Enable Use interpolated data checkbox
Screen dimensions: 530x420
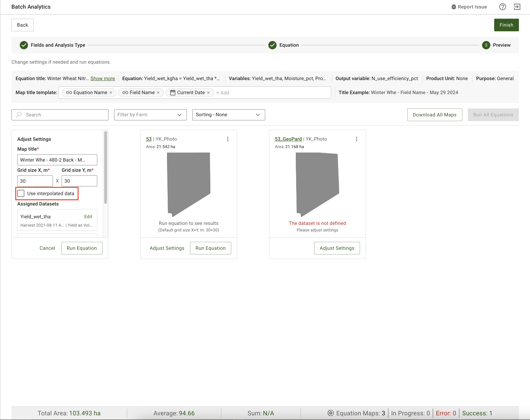click(21, 194)
